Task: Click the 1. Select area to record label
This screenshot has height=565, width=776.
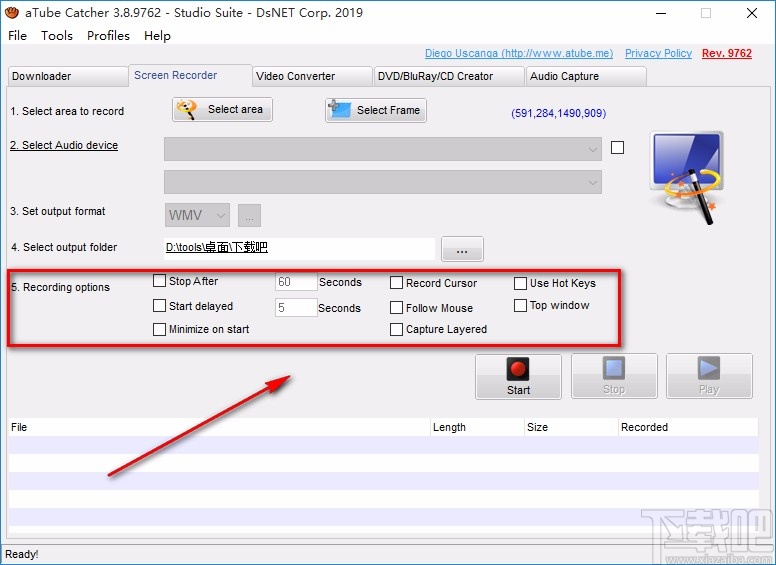Action: tap(67, 111)
